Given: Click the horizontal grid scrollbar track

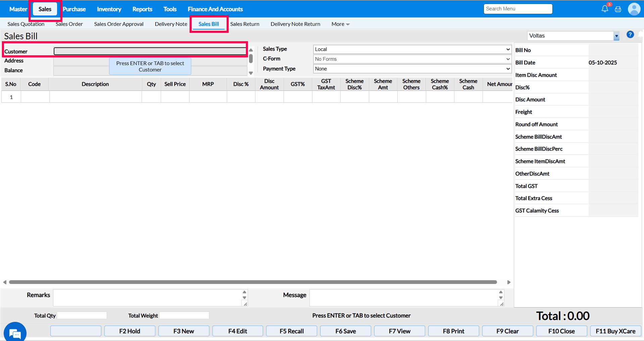Looking at the screenshot, I should coord(253,282).
